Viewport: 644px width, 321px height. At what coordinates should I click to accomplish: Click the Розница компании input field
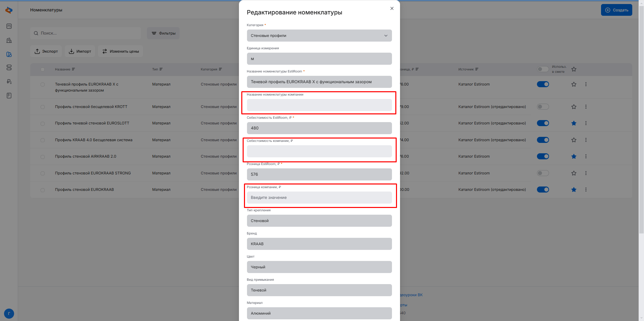click(x=319, y=198)
